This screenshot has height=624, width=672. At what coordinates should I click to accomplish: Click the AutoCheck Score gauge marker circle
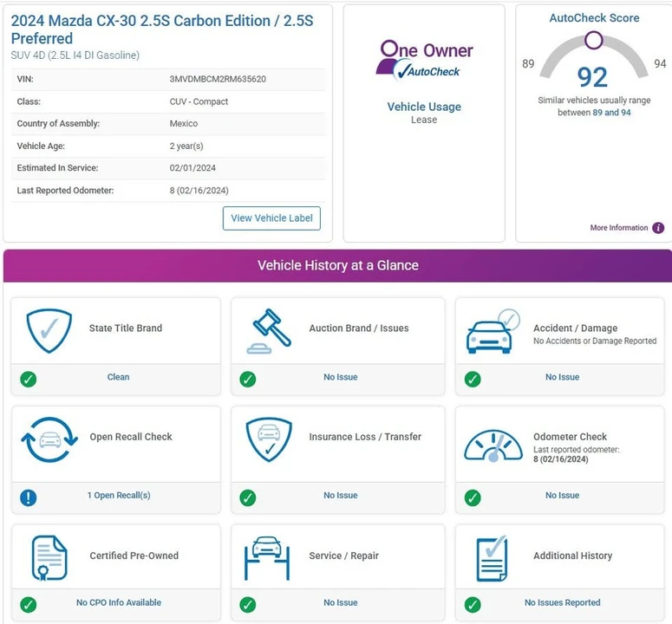tap(594, 40)
